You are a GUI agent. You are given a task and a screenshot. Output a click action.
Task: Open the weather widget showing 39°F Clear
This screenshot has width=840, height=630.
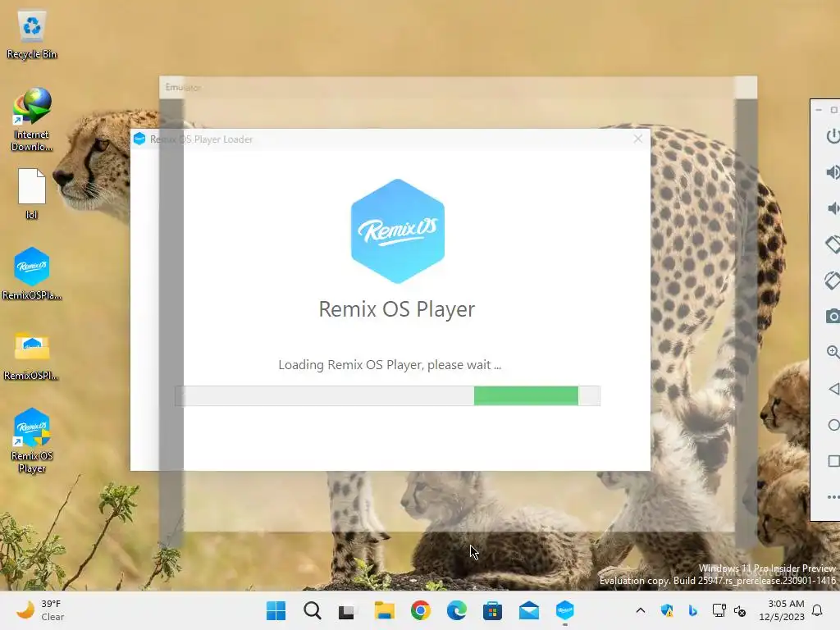tap(40, 610)
